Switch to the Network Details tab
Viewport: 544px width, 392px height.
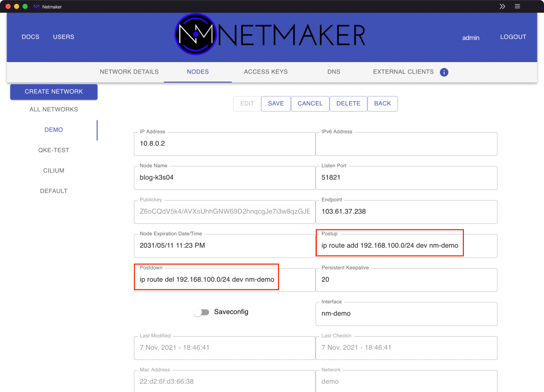129,72
